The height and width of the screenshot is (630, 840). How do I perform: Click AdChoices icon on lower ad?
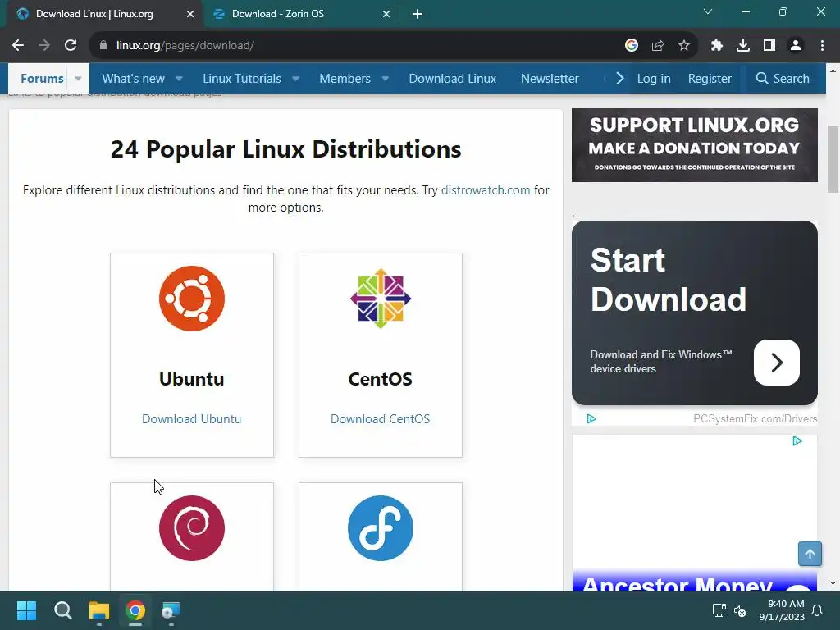[x=797, y=441]
